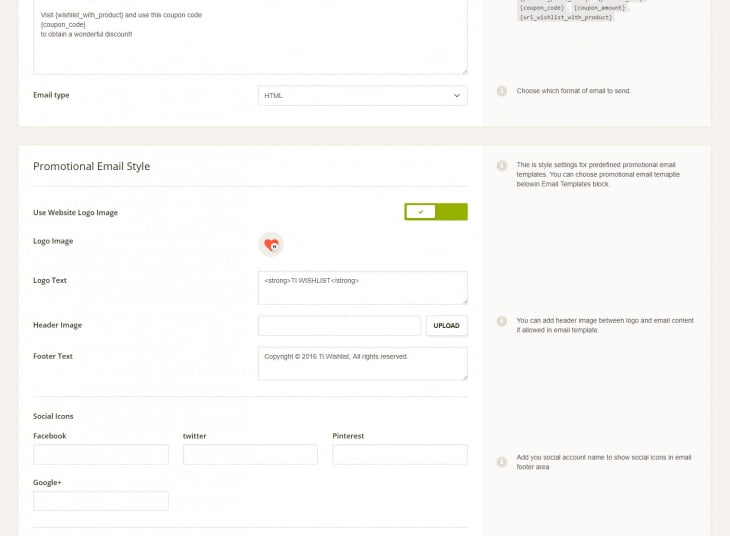Screen dimensions: 730x536
Task: Click the email content textarea with coupon text
Action: 250,36
